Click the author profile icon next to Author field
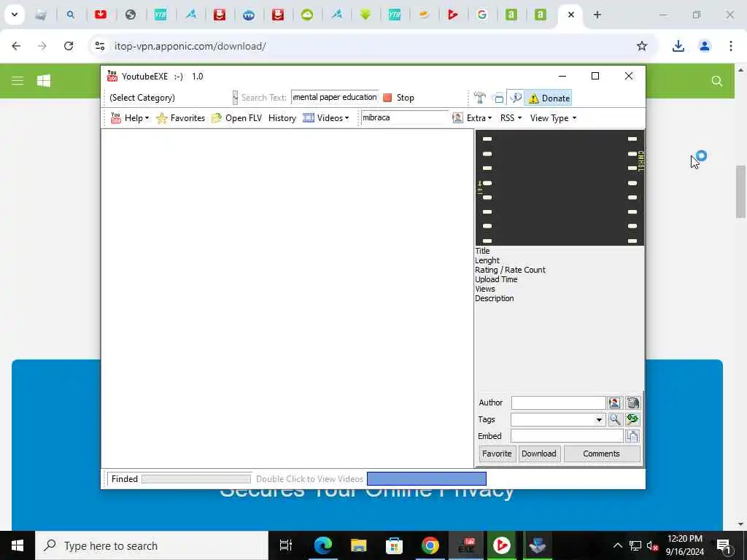 pos(614,402)
